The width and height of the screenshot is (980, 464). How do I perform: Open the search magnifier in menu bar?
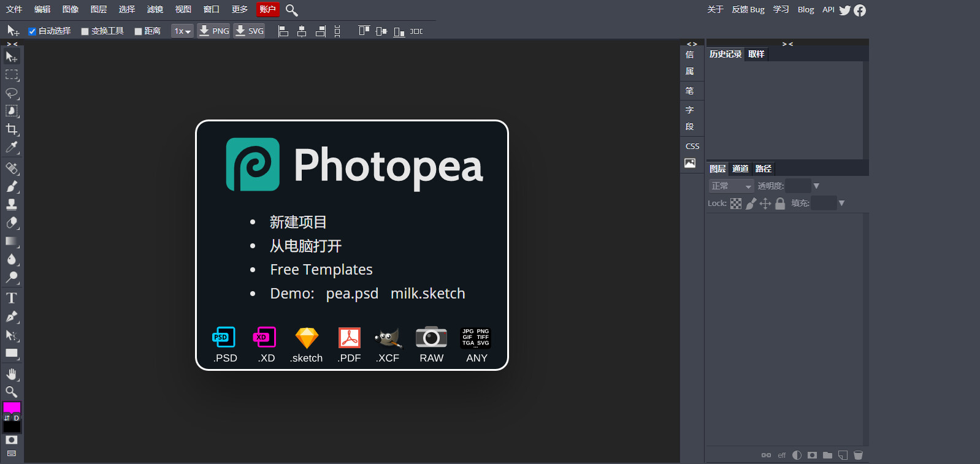point(292,10)
